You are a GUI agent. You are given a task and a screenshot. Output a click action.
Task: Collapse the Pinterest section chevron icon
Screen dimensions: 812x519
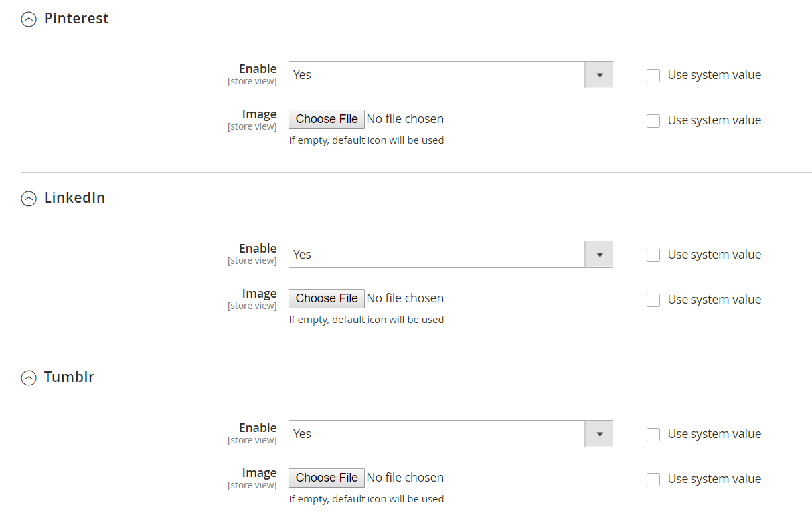click(x=29, y=19)
